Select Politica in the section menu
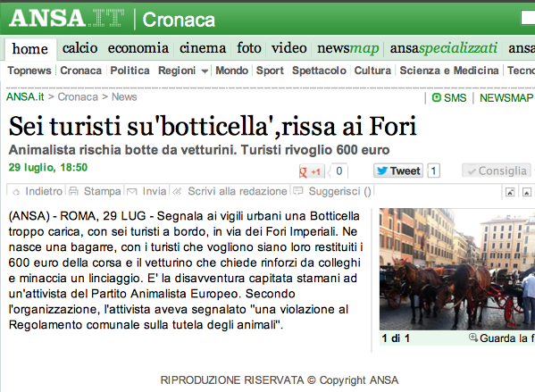 (x=130, y=71)
